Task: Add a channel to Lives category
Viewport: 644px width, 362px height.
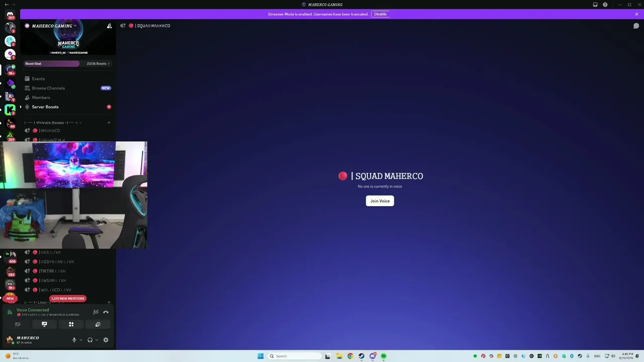Action: 109,302
